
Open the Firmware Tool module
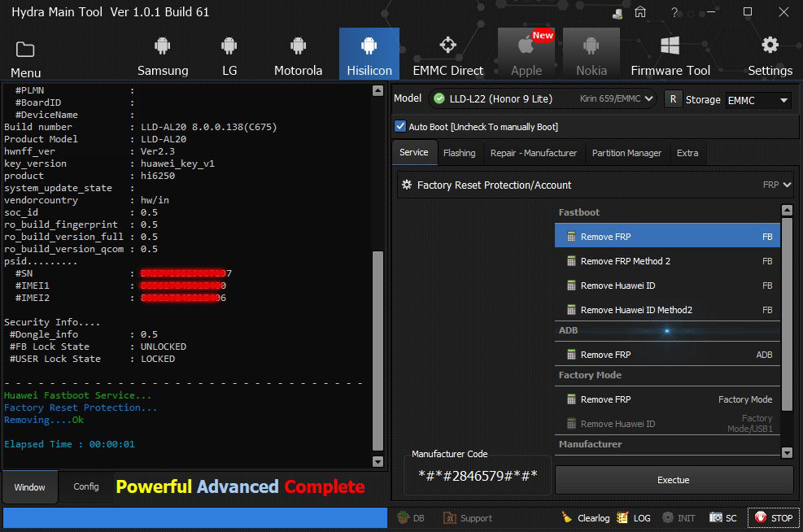(x=670, y=56)
